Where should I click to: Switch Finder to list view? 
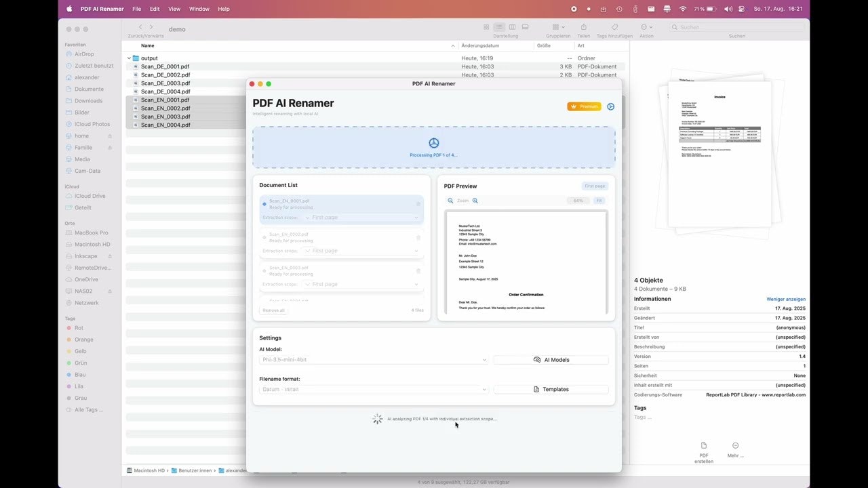coord(499,27)
